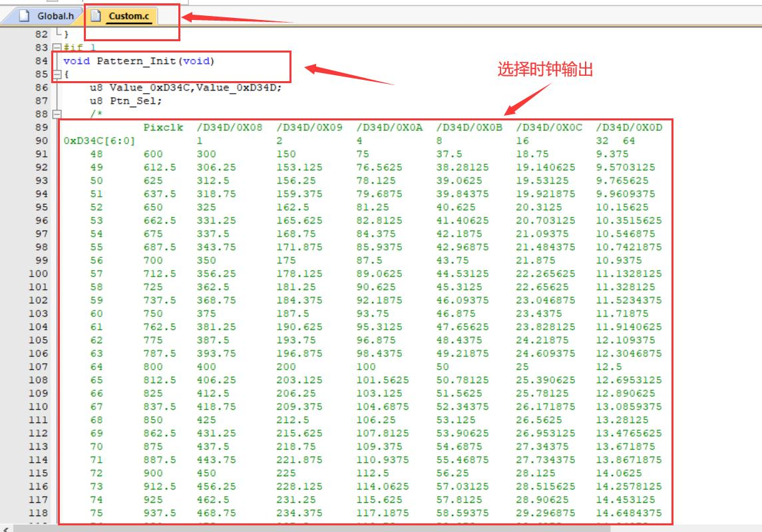The width and height of the screenshot is (762, 532).
Task: Click the file icon on Global.h tab
Action: pyautogui.click(x=25, y=15)
